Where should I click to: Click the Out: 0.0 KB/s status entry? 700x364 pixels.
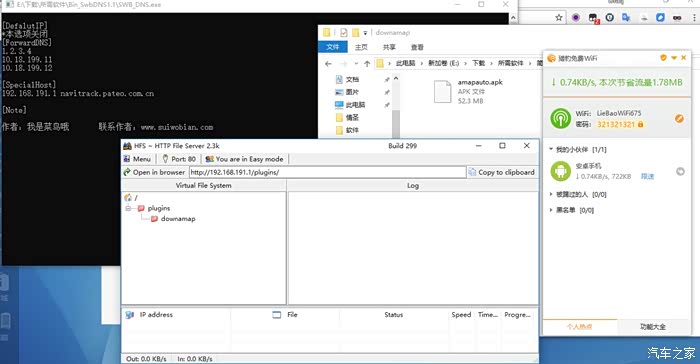tap(146, 359)
